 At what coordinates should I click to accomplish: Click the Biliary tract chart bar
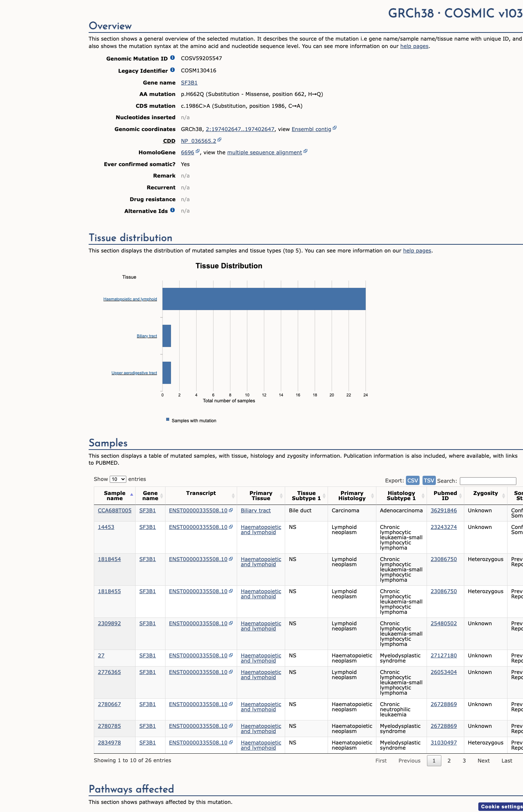tap(167, 336)
